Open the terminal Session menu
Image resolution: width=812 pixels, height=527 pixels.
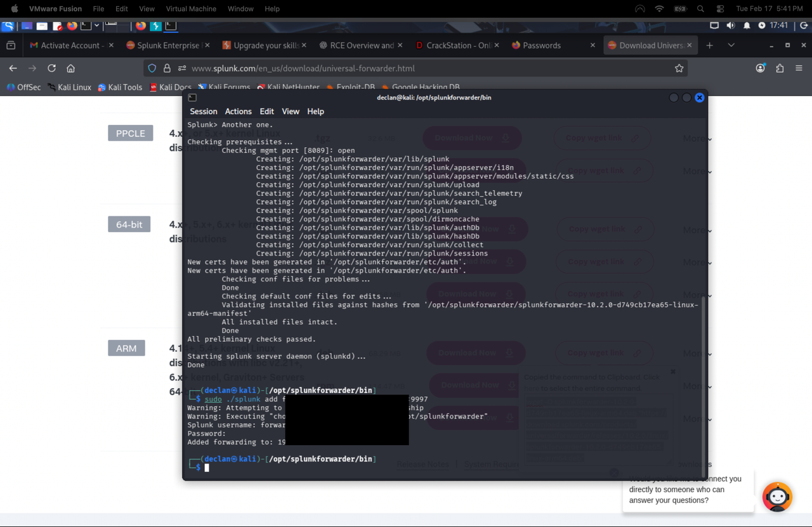(204, 111)
